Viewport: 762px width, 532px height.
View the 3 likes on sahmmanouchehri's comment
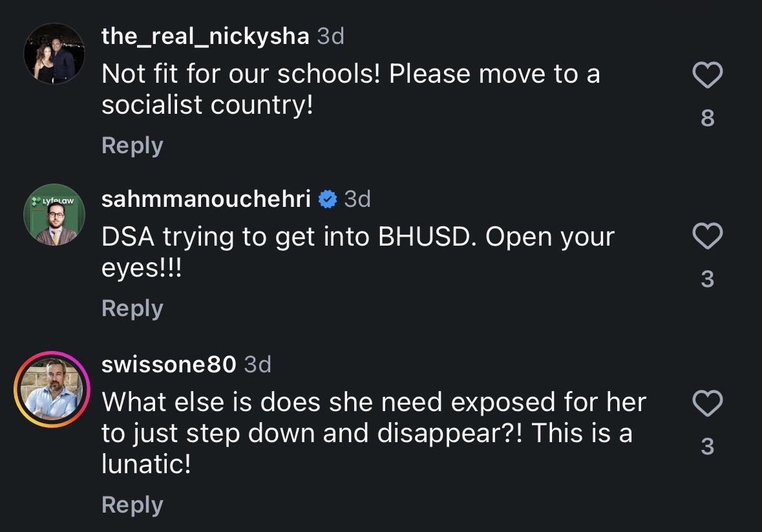pyautogui.click(x=708, y=279)
